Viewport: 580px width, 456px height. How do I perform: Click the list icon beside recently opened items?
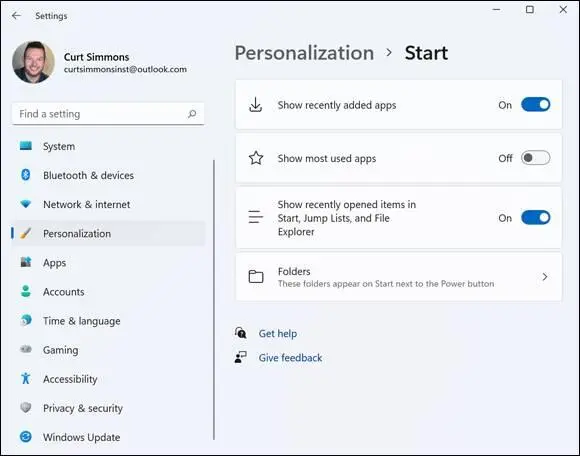coord(256,217)
